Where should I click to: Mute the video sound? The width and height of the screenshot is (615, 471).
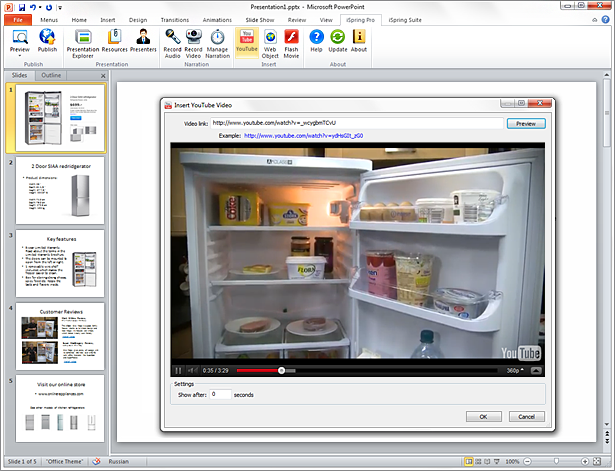pos(192,370)
